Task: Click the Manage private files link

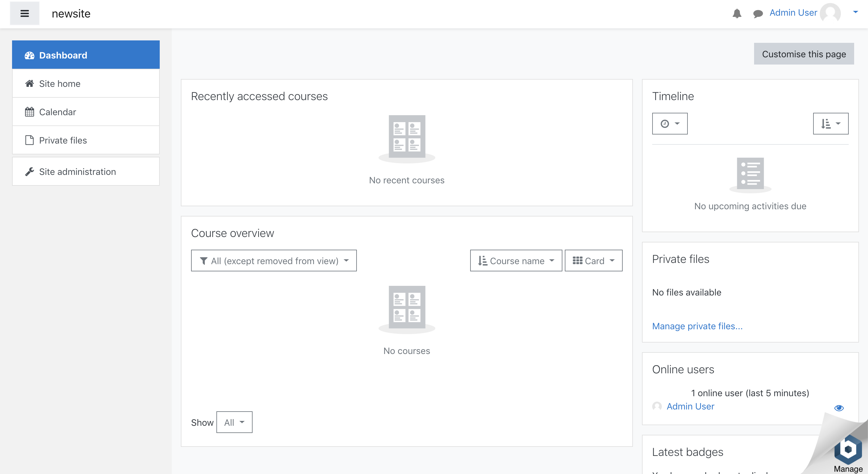Action: click(x=697, y=326)
